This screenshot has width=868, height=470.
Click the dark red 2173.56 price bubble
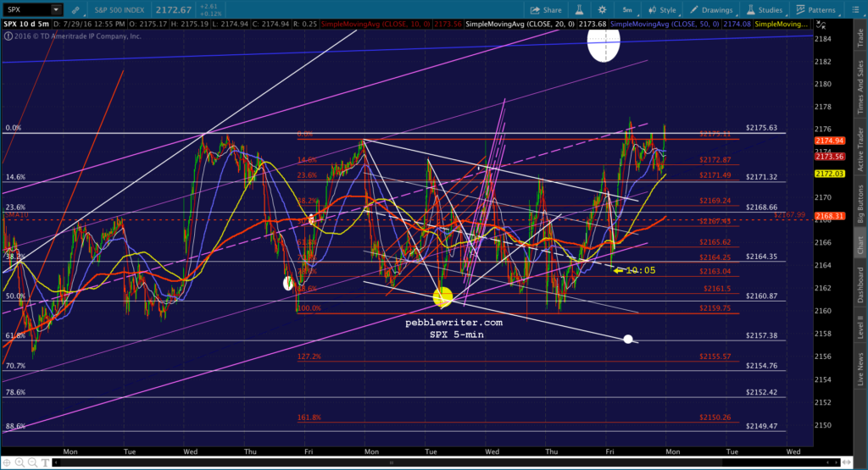tap(829, 157)
